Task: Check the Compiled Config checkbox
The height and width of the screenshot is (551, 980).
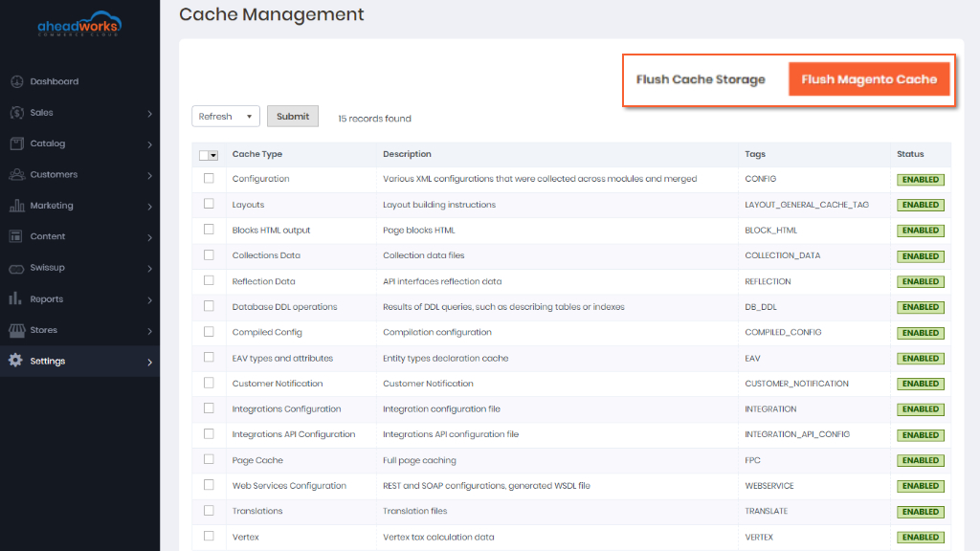Action: pyautogui.click(x=209, y=332)
